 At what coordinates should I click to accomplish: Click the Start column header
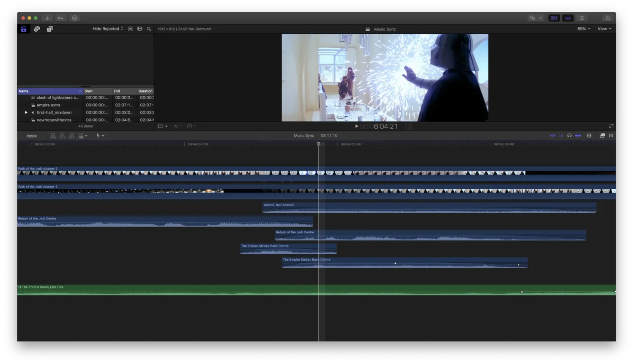(97, 91)
